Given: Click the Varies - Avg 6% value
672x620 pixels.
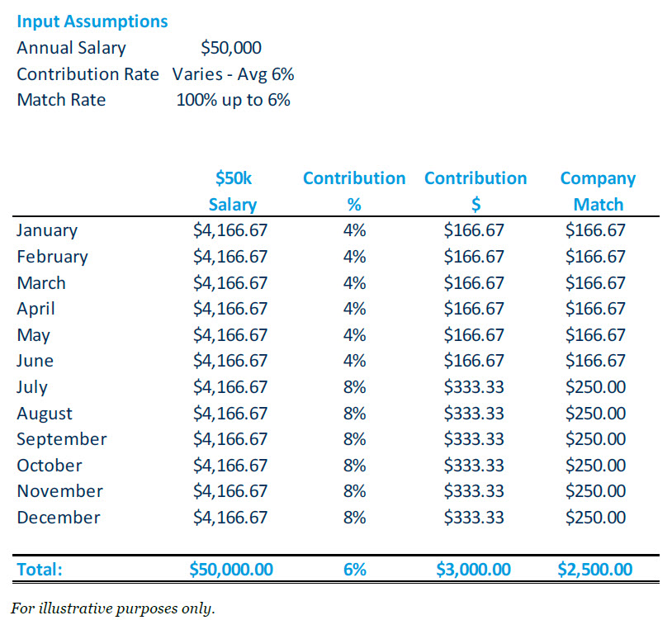Looking at the screenshot, I should [234, 74].
